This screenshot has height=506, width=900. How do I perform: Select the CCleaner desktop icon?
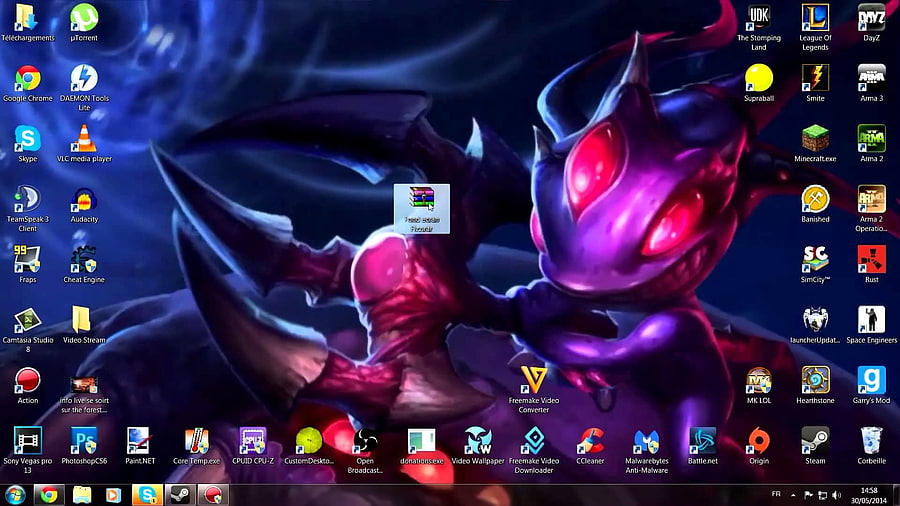(590, 446)
